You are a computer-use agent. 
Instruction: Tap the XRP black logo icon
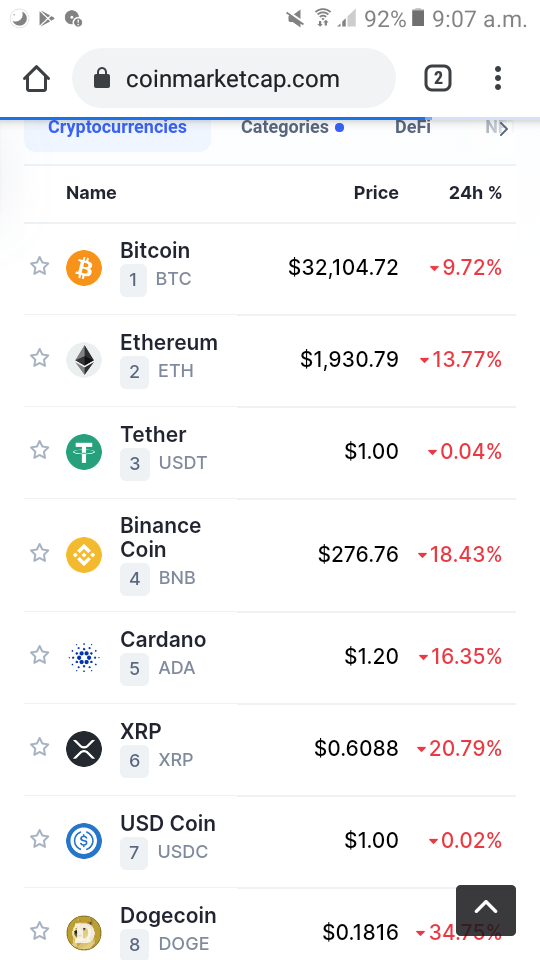tap(84, 749)
